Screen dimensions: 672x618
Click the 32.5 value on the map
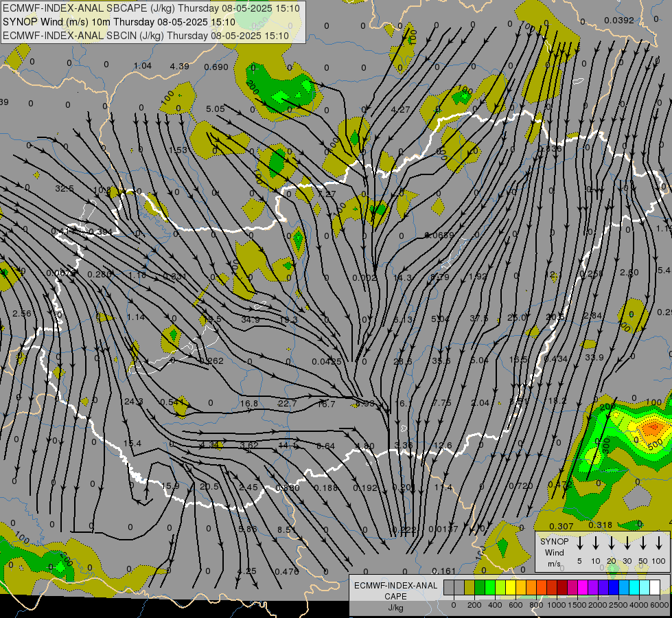click(x=65, y=188)
